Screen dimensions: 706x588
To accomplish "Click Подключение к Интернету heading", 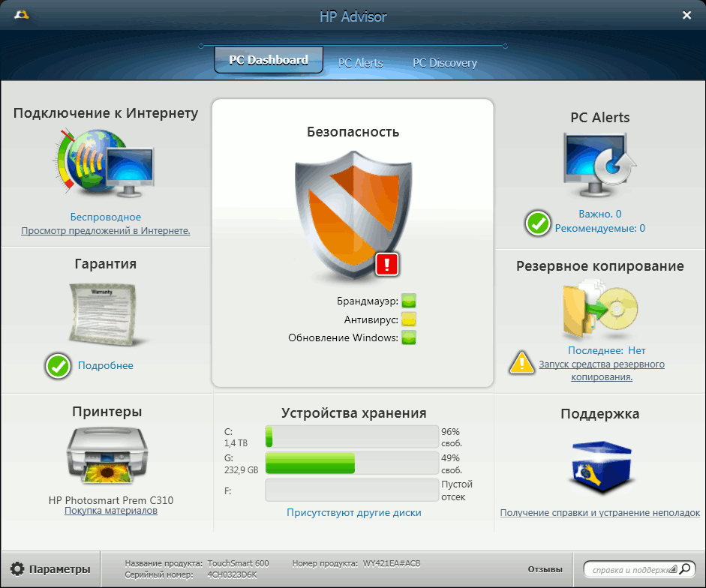I will coord(105,113).
